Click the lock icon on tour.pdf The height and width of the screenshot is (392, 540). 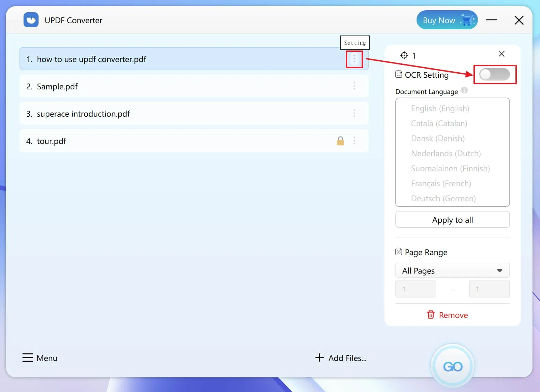(340, 141)
